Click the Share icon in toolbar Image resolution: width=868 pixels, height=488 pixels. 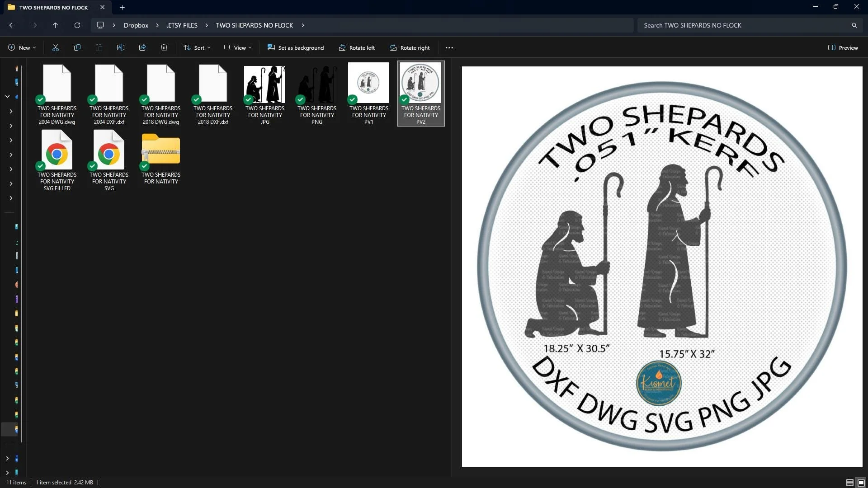tap(142, 47)
